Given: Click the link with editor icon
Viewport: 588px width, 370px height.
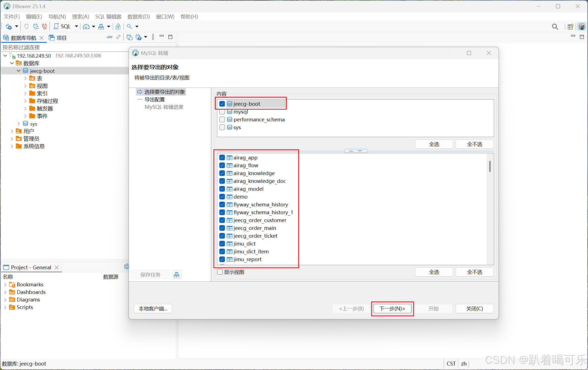Looking at the screenshot, I should pos(118,37).
